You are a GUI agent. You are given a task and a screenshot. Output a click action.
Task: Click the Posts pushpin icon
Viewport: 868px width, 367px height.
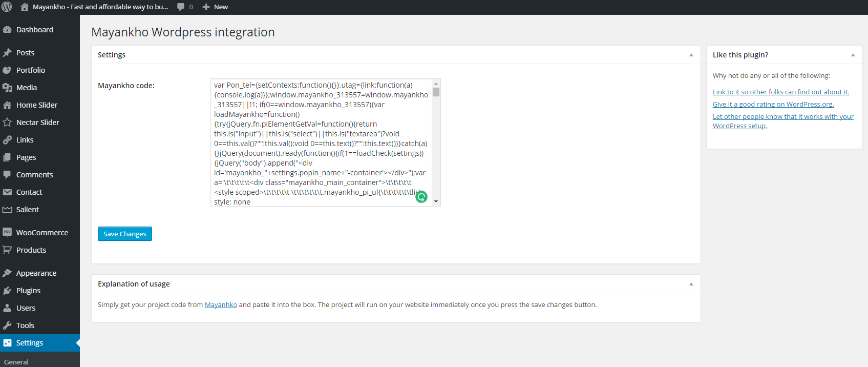click(x=7, y=53)
